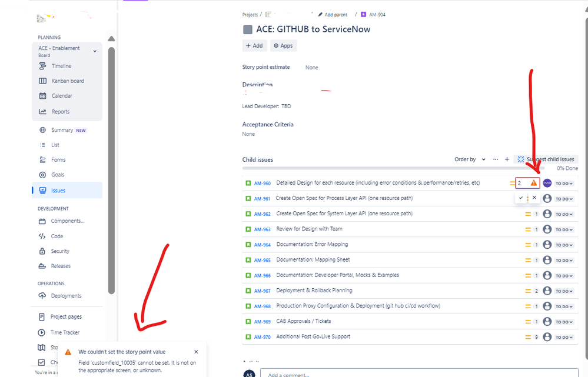The image size is (588, 377).
Task: Expand the ACE - Enablement Board chevron
Action: (95, 51)
